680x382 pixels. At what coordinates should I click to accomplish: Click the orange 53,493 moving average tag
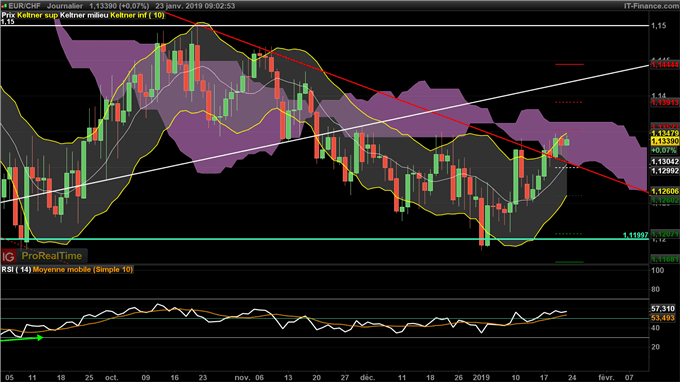tap(663, 318)
